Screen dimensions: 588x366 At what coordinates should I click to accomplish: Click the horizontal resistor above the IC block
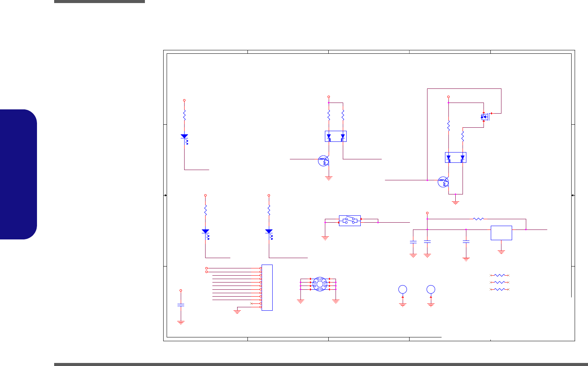click(x=478, y=219)
